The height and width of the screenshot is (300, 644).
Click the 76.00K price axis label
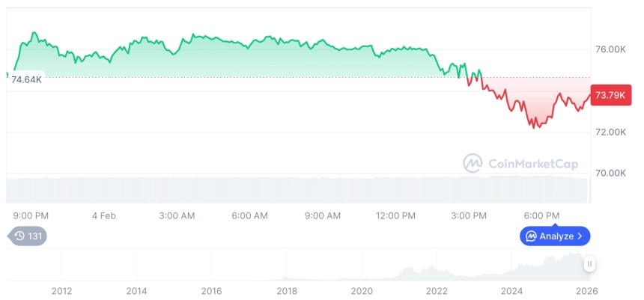point(610,49)
